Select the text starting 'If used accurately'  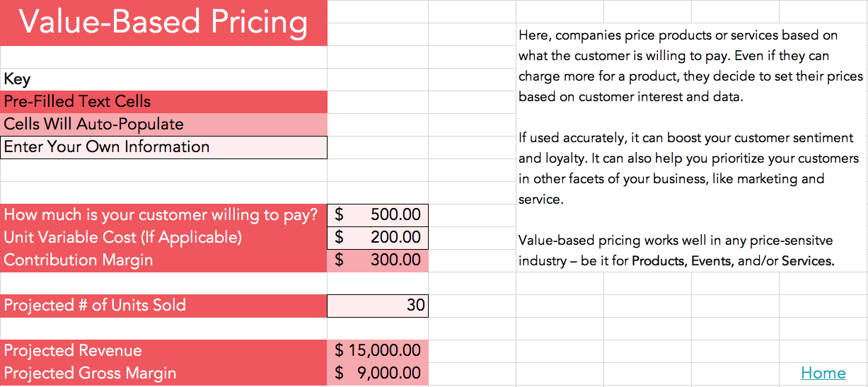pos(686,168)
